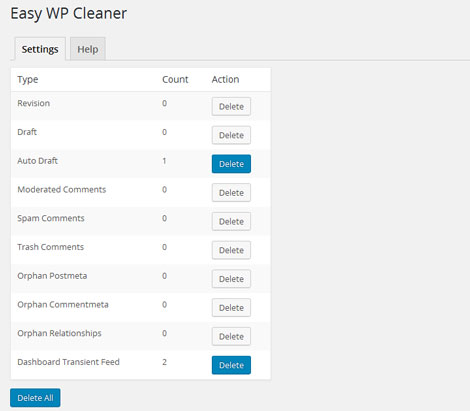This screenshot has height=411, width=470.
Task: Click the Dashboard Transient Feed count value
Action: [x=164, y=362]
